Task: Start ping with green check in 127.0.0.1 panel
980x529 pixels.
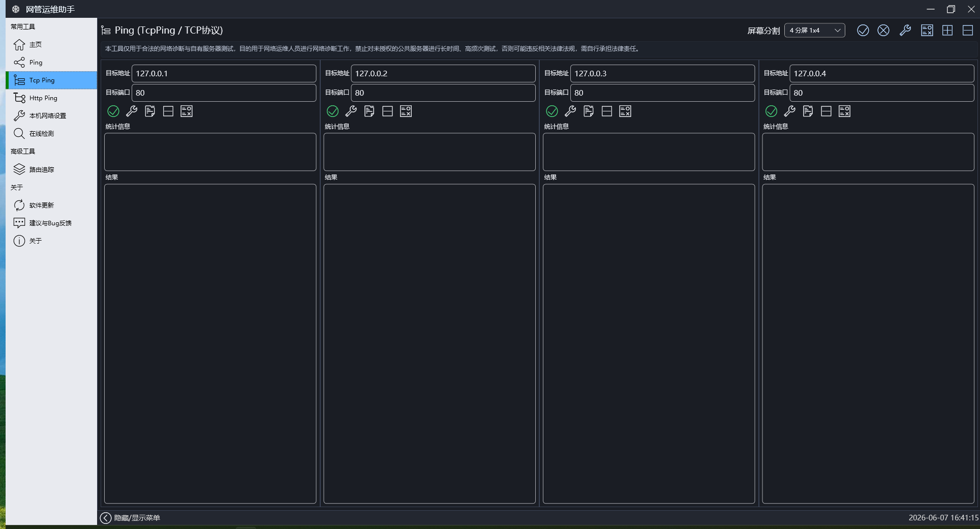Action: tap(113, 111)
